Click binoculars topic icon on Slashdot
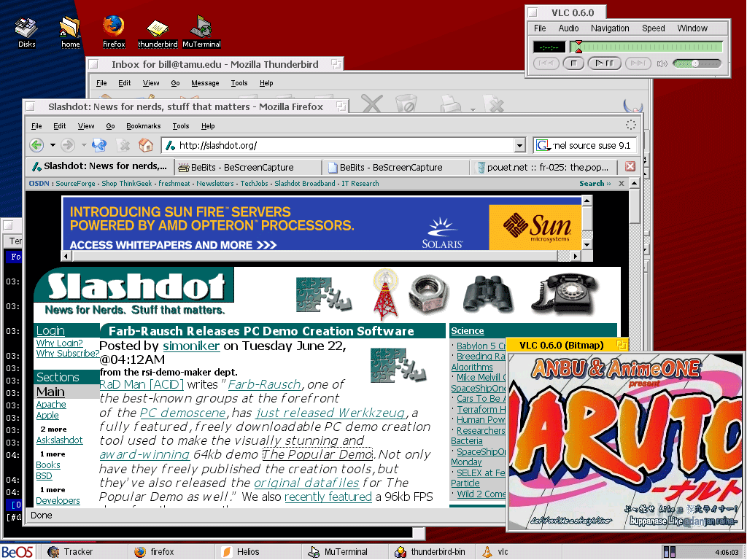 coord(488,293)
